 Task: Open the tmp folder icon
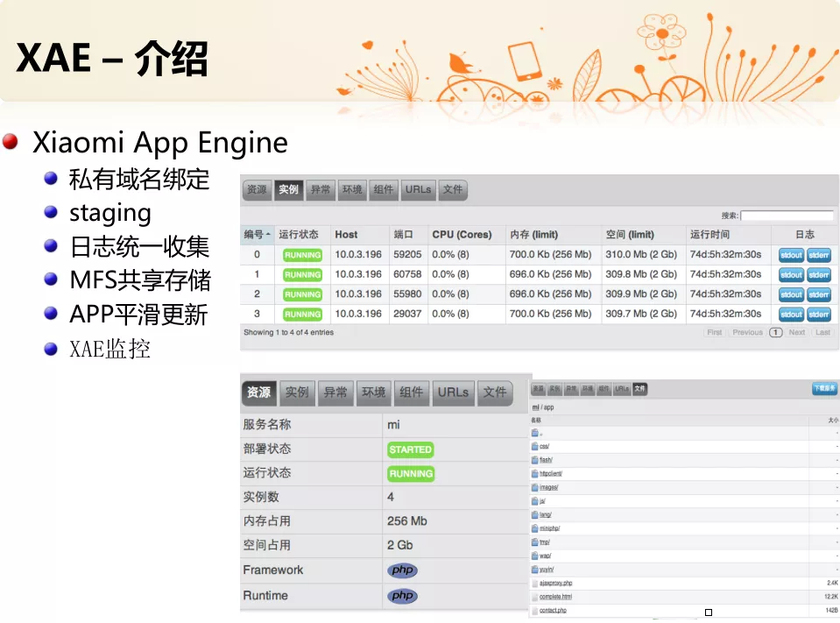534,542
